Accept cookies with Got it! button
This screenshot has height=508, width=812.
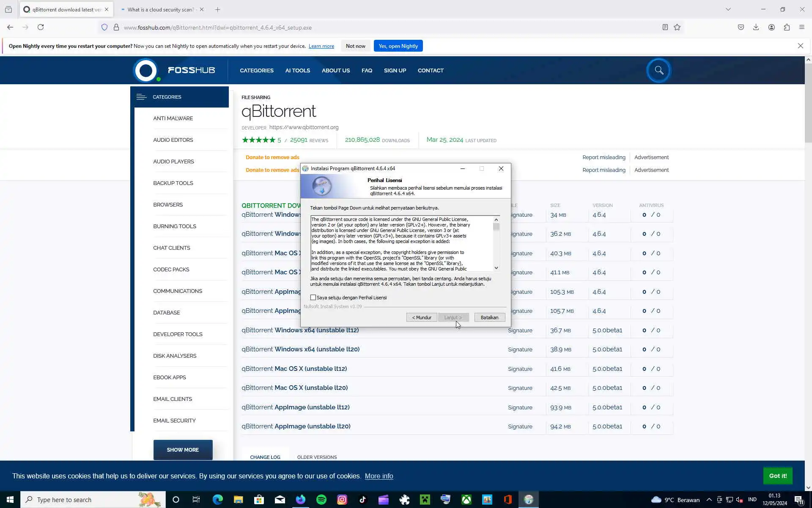tap(777, 476)
